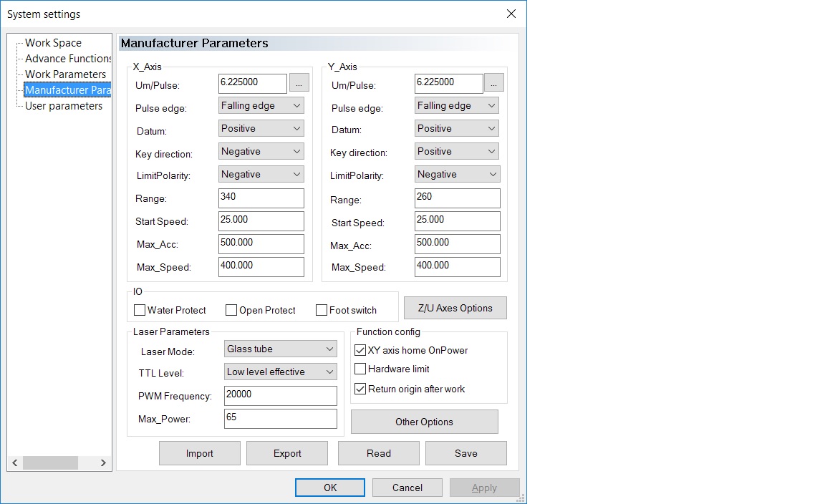Click the X_Axis Range input field
This screenshot has width=825, height=504.
point(261,198)
